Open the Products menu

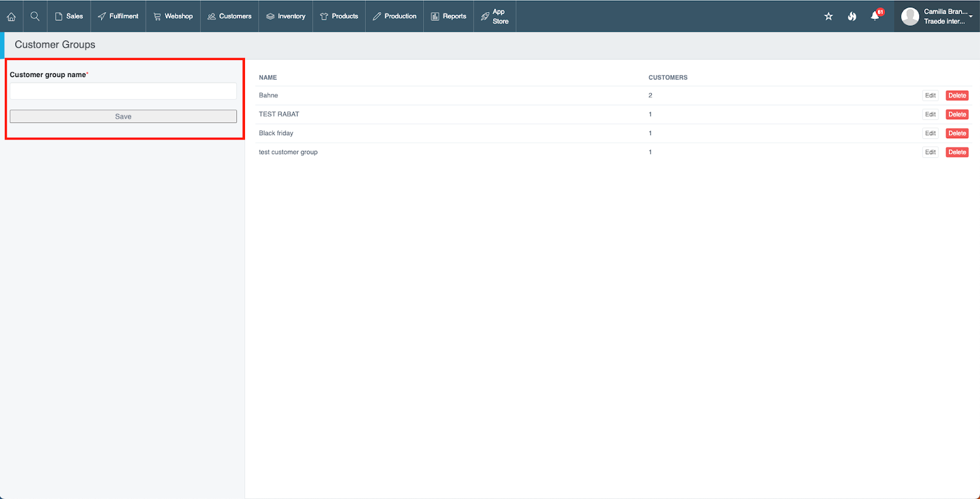pos(339,17)
